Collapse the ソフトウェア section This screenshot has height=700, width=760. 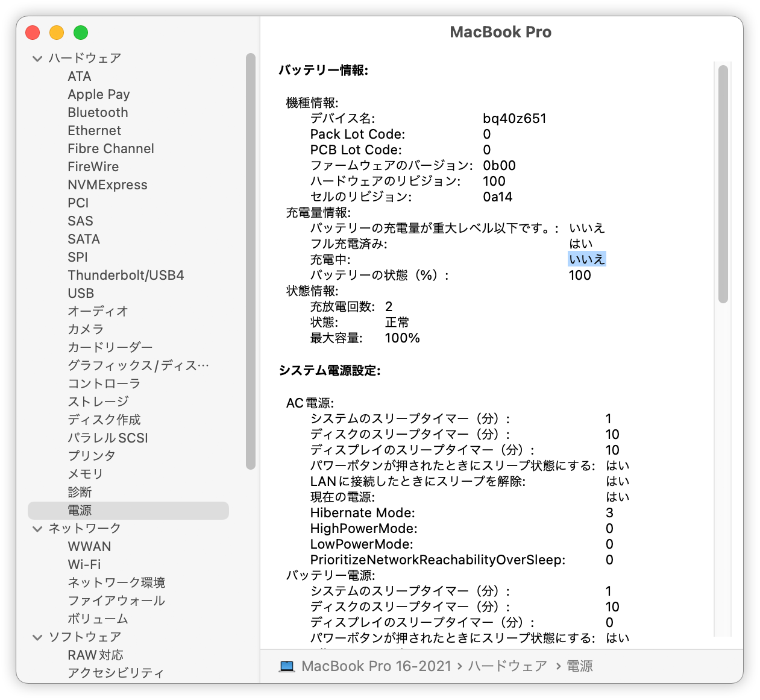point(37,637)
